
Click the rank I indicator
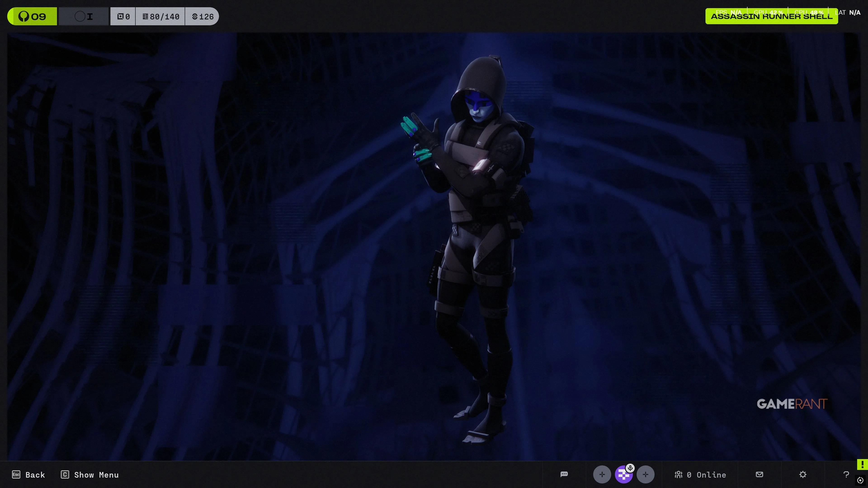(x=84, y=16)
